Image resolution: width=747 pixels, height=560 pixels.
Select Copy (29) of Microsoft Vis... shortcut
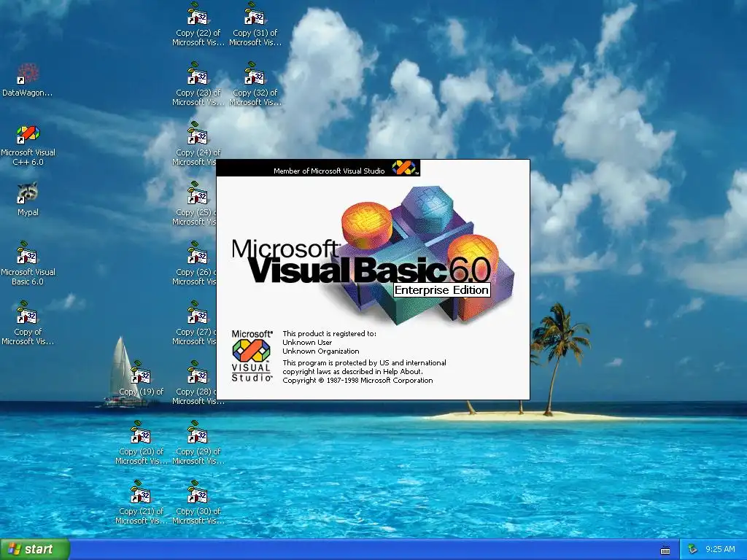[x=198, y=443]
